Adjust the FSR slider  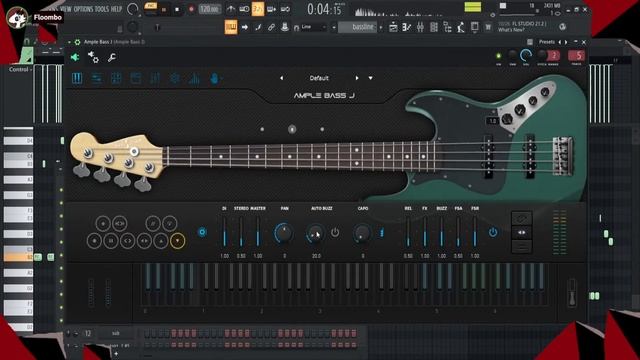click(x=475, y=232)
